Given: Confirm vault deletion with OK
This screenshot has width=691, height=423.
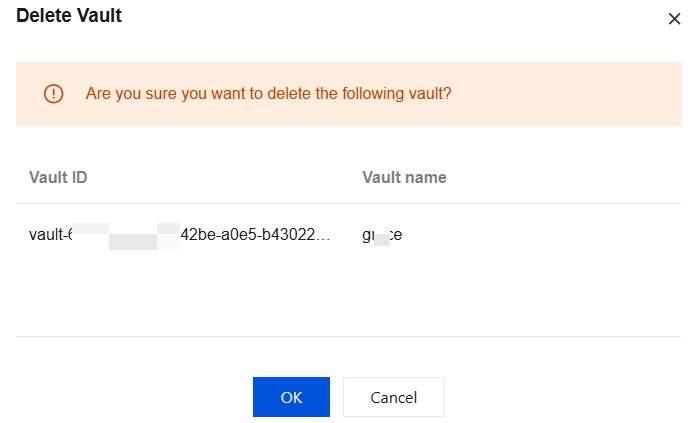Looking at the screenshot, I should [x=291, y=397].
